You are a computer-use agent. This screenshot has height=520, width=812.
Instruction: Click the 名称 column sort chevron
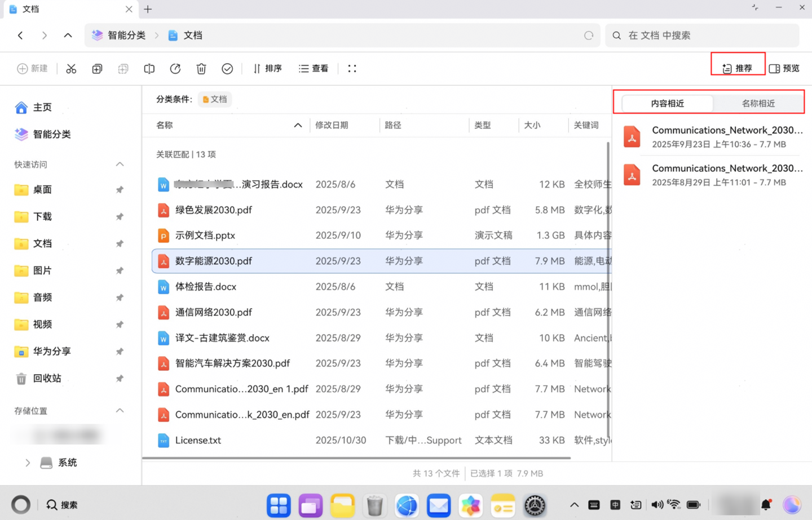point(298,125)
